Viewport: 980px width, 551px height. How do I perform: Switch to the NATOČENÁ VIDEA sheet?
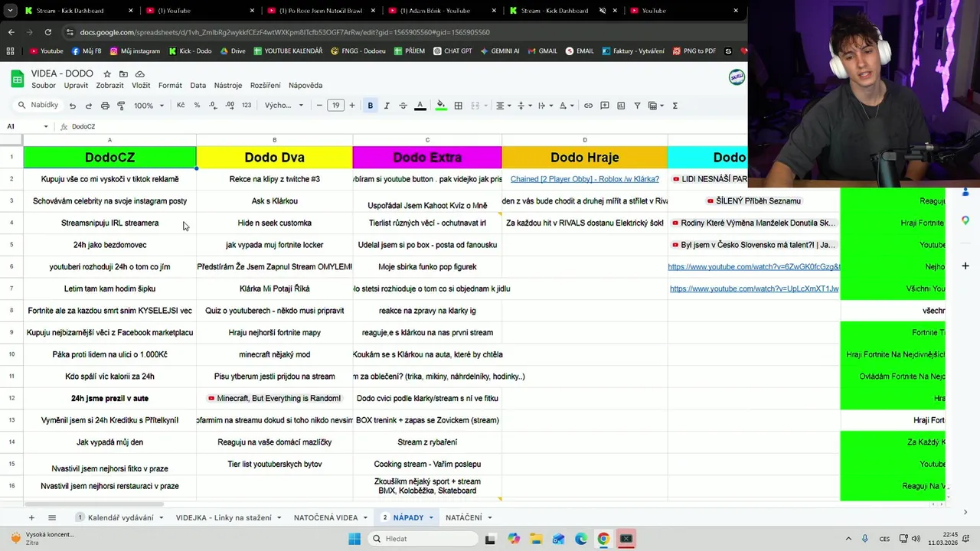click(x=325, y=518)
